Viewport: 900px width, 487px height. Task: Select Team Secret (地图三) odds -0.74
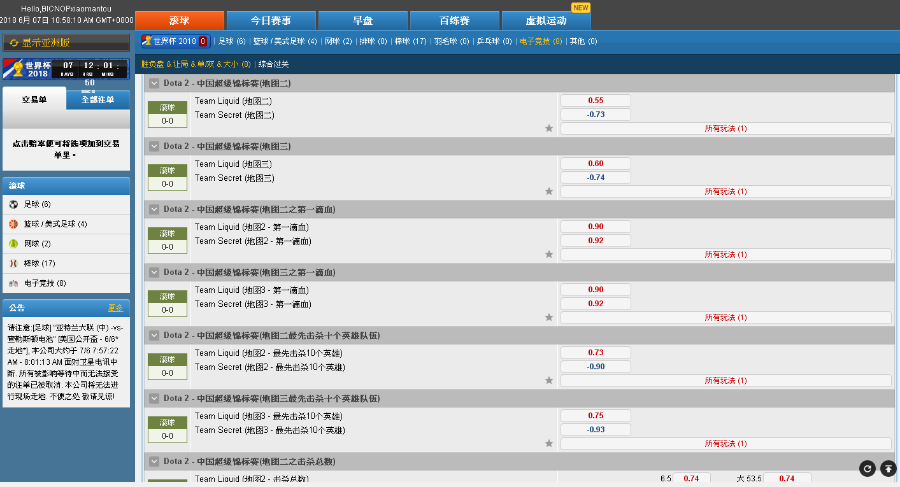point(595,177)
